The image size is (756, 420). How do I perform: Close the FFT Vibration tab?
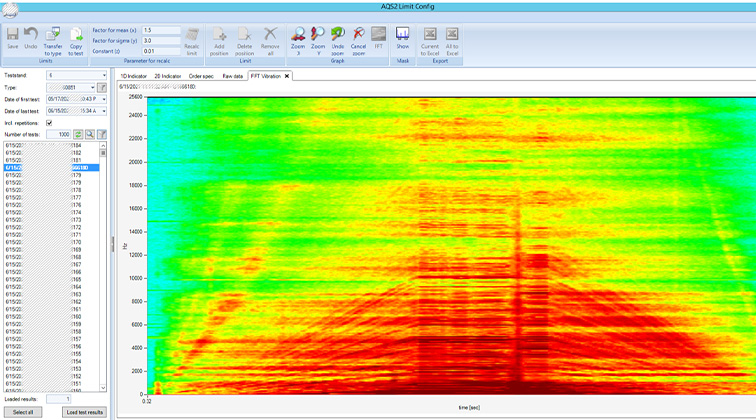pos(287,76)
